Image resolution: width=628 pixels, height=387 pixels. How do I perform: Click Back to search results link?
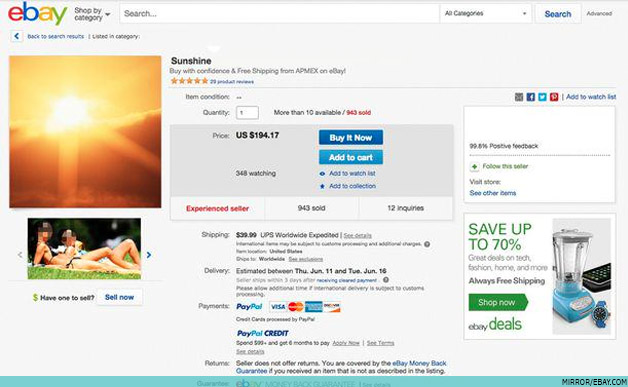pos(56,36)
